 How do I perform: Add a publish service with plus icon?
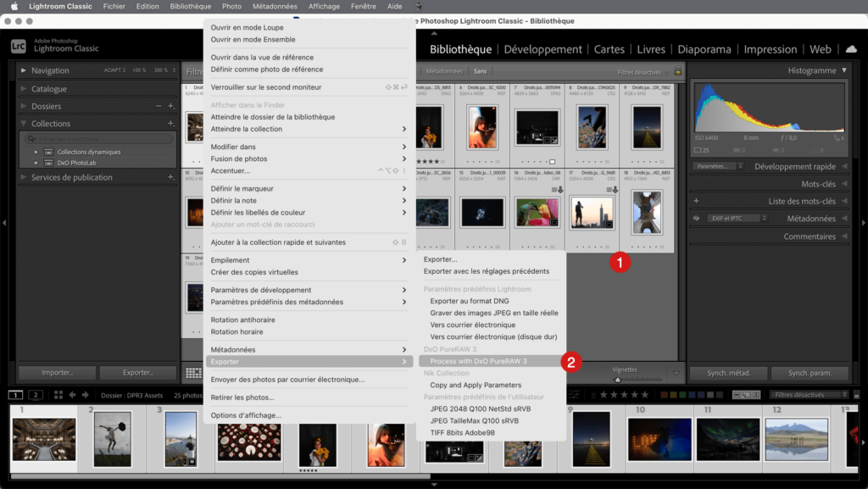tap(171, 177)
